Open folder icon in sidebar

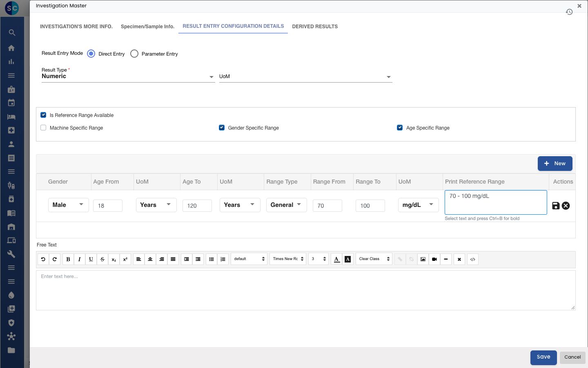(11, 350)
